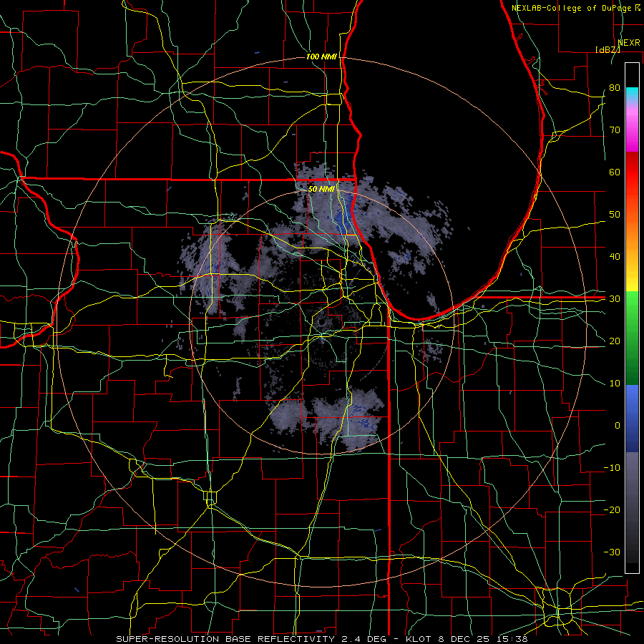
Task: Select the -10 value on the dBZ scale
Action: click(x=612, y=468)
